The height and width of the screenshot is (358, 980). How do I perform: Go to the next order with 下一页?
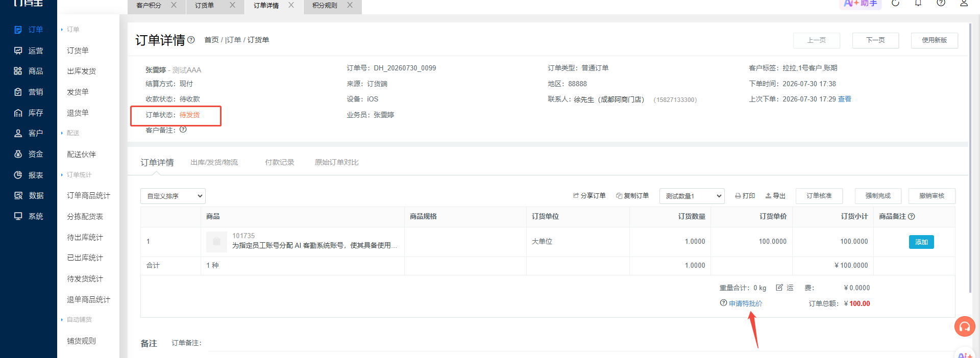pos(875,40)
